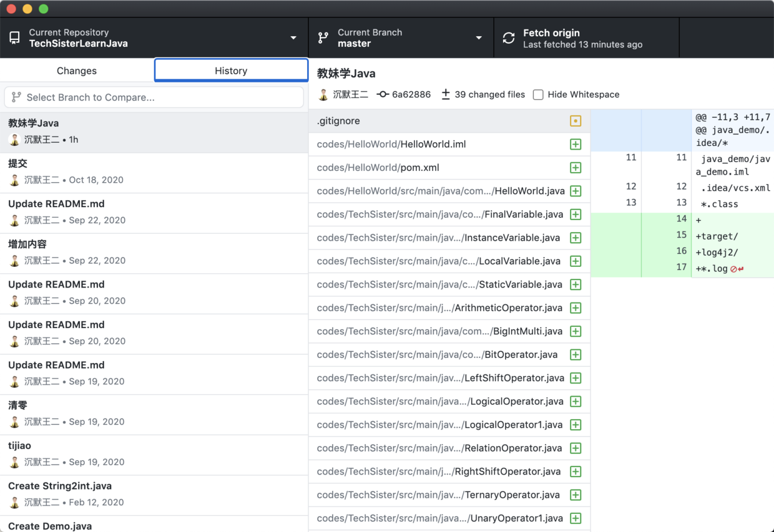Select LocalVariable.java file

[449, 261]
